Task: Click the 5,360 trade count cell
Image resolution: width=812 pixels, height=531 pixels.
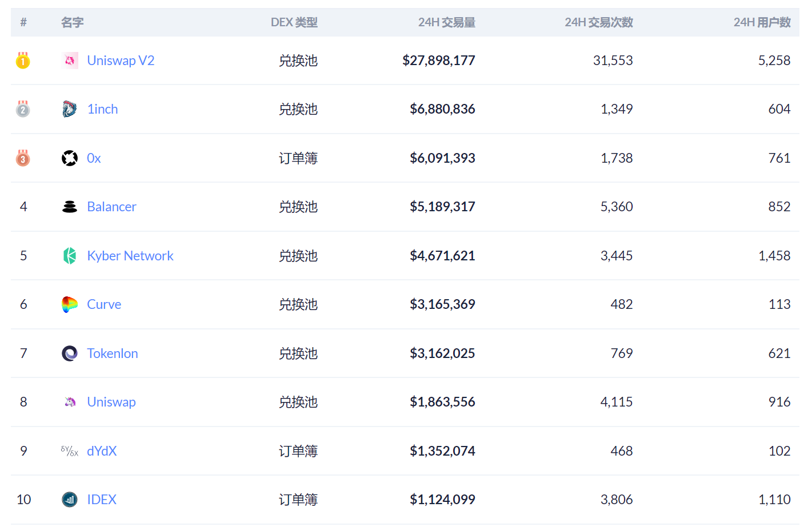Action: click(x=617, y=207)
